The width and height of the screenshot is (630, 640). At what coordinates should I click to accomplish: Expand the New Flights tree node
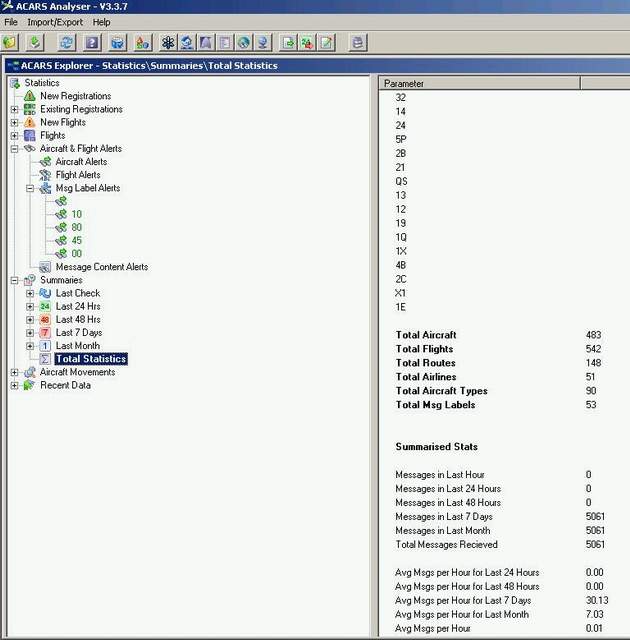point(14,122)
